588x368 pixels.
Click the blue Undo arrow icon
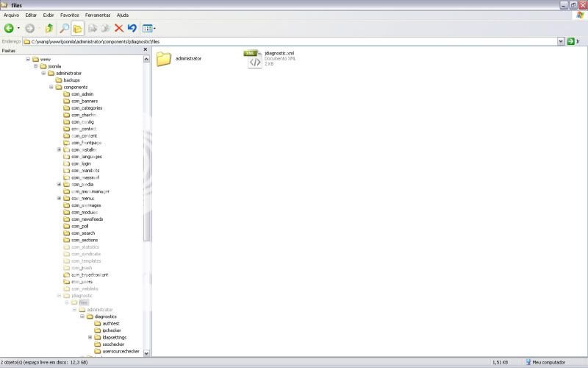[x=132, y=28]
